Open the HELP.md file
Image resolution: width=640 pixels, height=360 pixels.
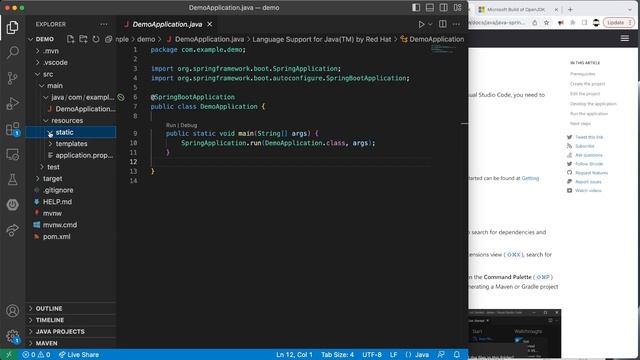click(x=71, y=202)
